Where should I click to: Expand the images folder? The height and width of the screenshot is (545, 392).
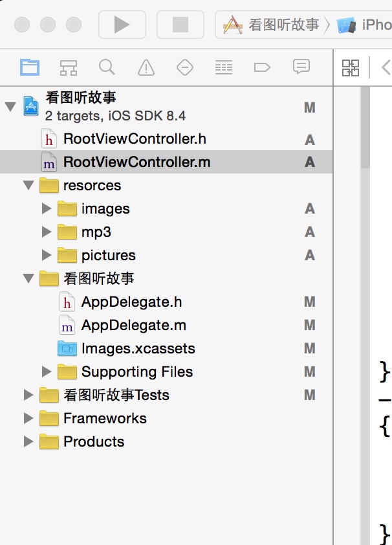[47, 208]
